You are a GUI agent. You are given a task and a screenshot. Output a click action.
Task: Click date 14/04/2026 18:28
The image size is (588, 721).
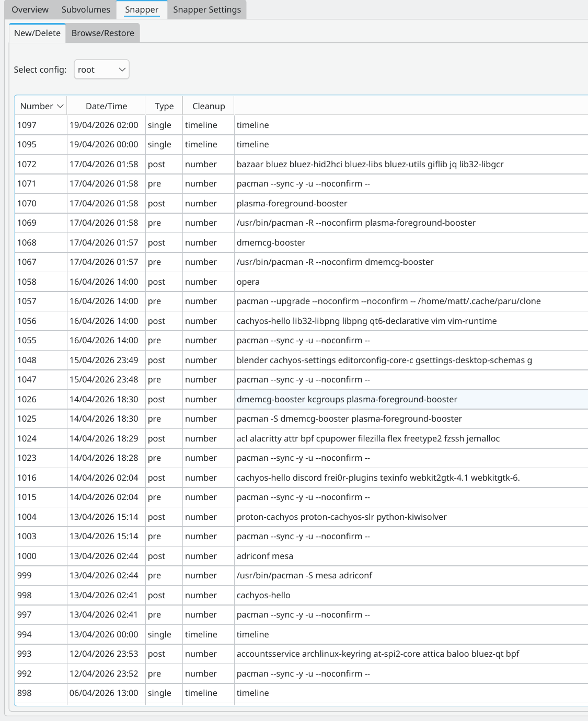[104, 458]
